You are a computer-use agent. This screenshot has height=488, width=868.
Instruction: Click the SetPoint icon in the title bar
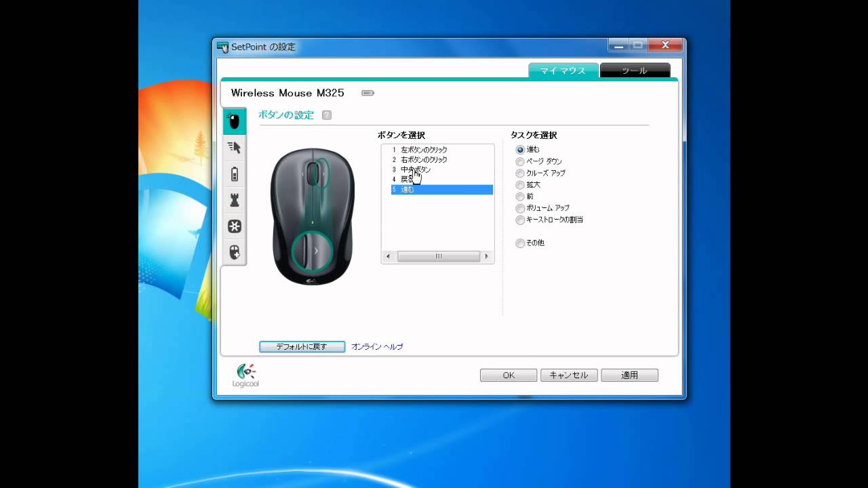point(223,47)
